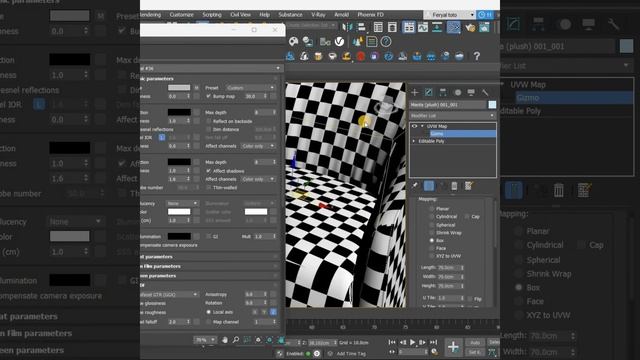Screen dimensions: 640x360
Task: Toggle Pin Stack icon below modifier stack
Action: click(415, 186)
